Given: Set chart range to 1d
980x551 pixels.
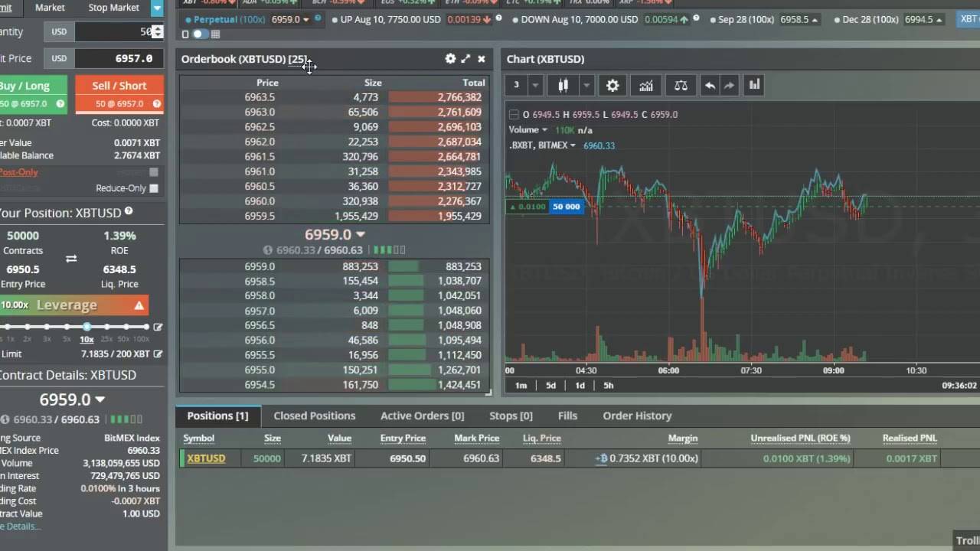Looking at the screenshot, I should 580,386.
